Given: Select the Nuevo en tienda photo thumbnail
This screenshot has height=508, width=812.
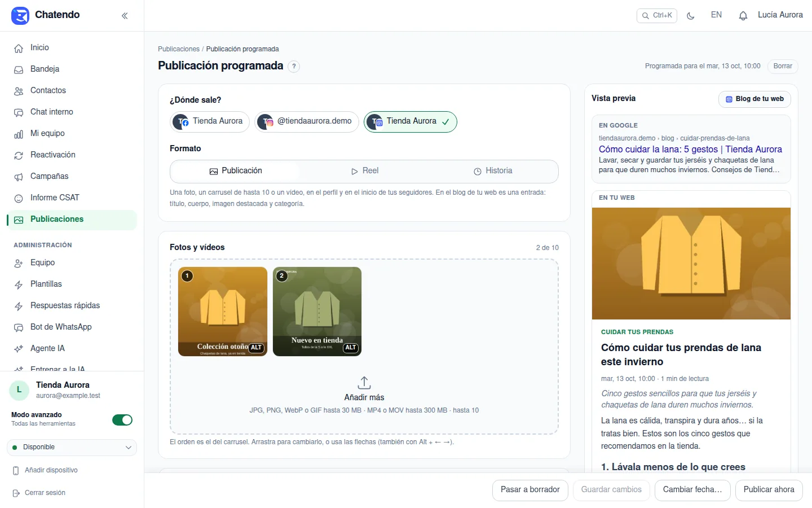Looking at the screenshot, I should click(x=317, y=312).
